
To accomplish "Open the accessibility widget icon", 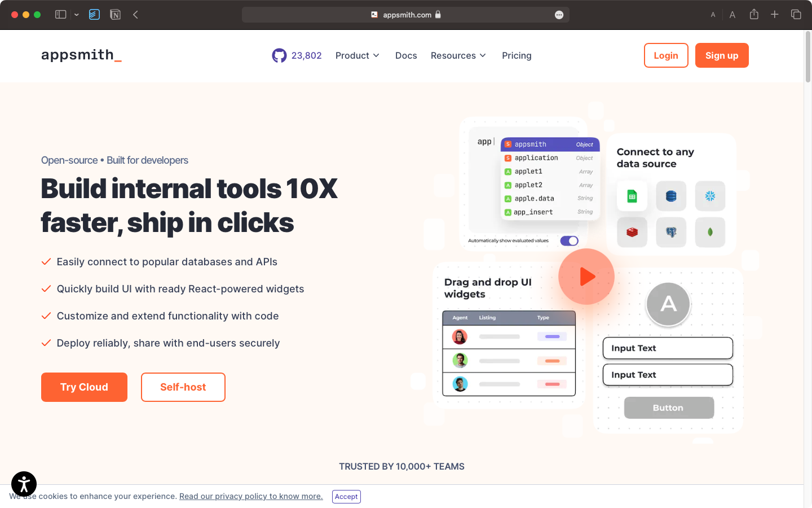I will [x=24, y=484].
